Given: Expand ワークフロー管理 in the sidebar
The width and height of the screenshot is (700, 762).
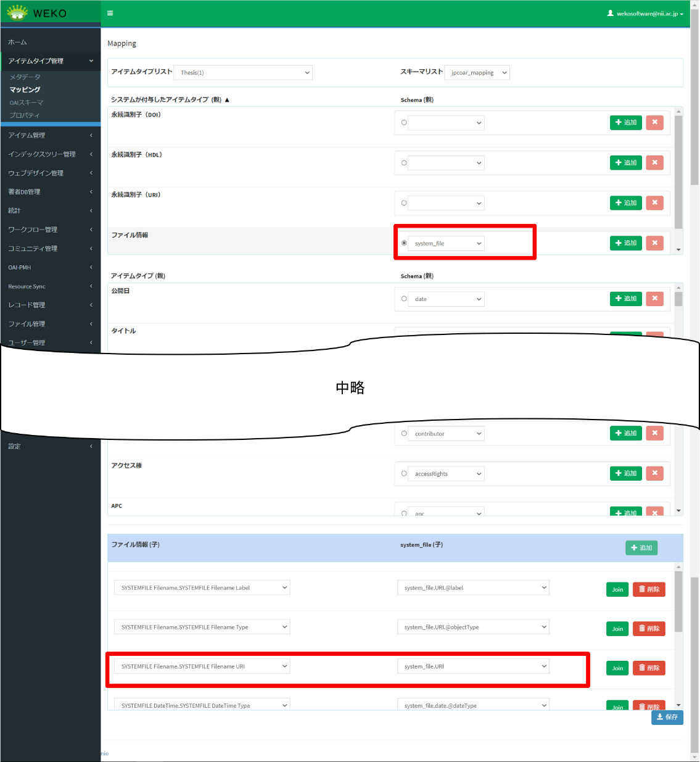Looking at the screenshot, I should [49, 230].
